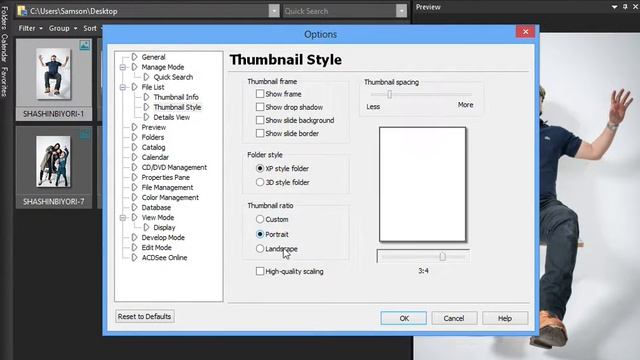
Task: Click the OK button
Action: tap(404, 318)
